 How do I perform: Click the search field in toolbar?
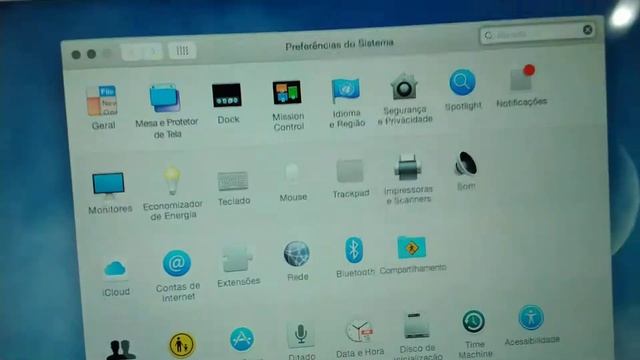[537, 33]
